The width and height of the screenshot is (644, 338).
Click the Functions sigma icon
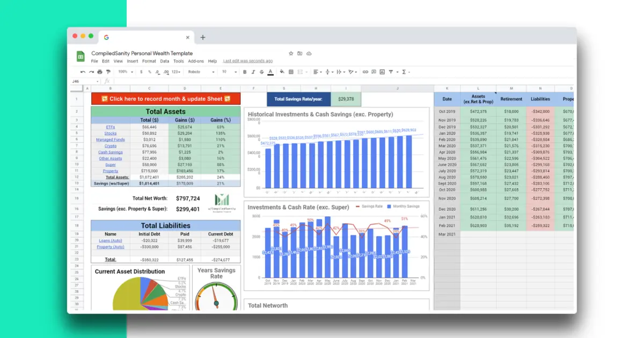point(405,72)
